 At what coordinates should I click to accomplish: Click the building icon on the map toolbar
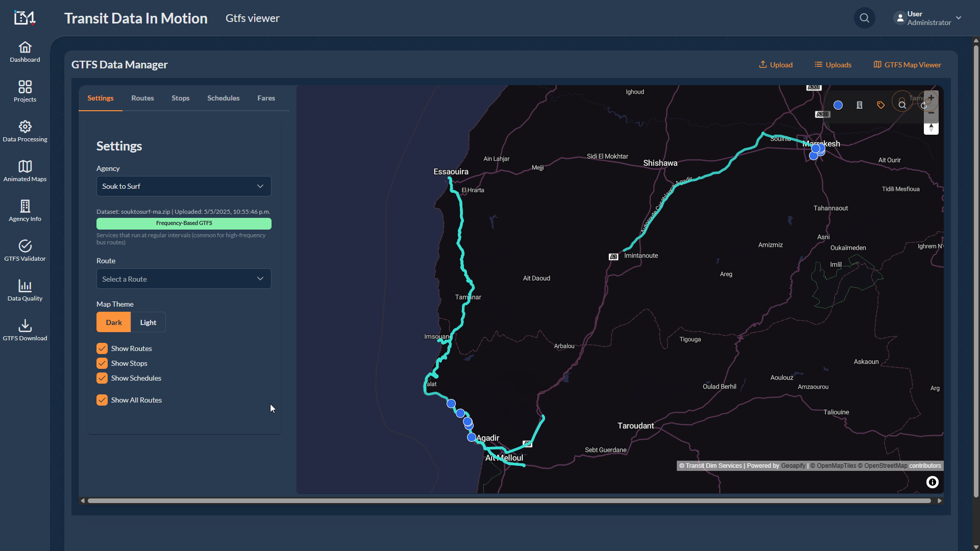pos(859,105)
